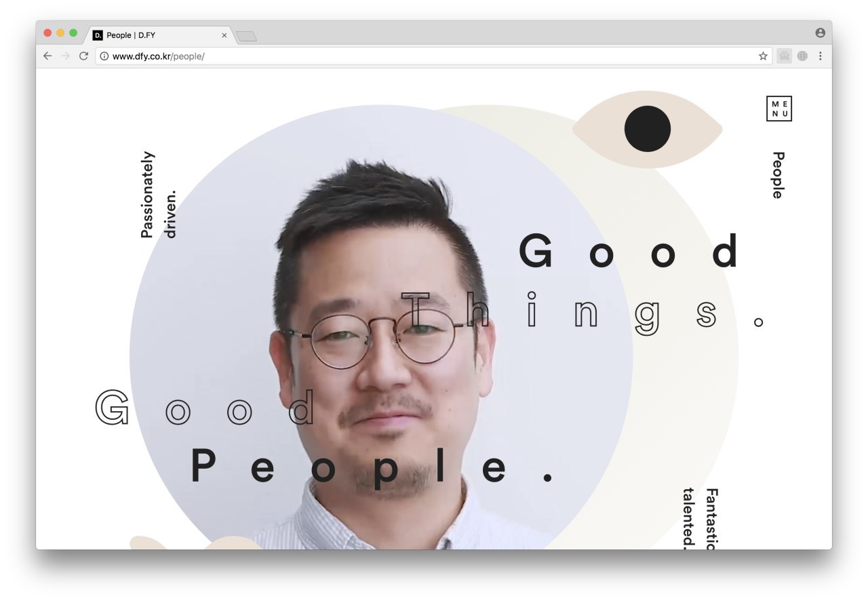Click the vertical "People" label
868x601 pixels.
(x=778, y=175)
